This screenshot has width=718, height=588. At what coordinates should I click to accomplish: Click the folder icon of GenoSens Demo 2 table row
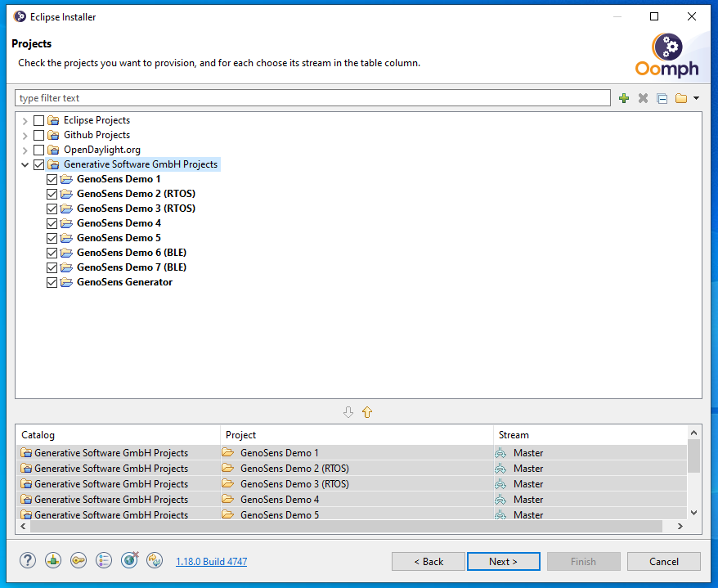(x=228, y=468)
